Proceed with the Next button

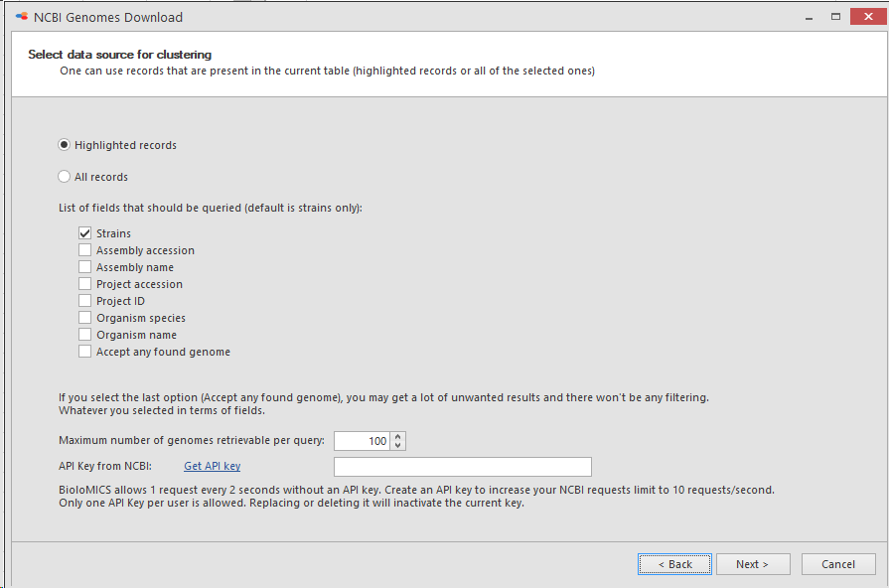coord(753,564)
